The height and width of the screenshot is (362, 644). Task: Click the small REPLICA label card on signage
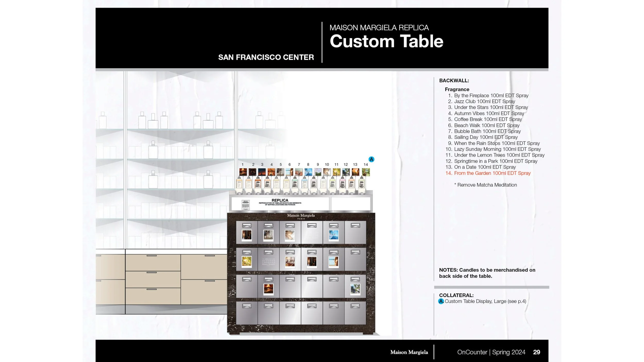coord(245,205)
